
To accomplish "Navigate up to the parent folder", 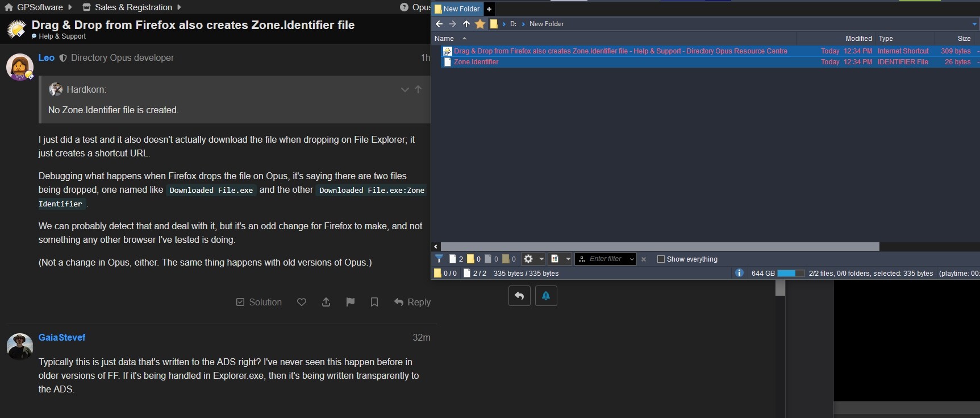I will tap(466, 24).
